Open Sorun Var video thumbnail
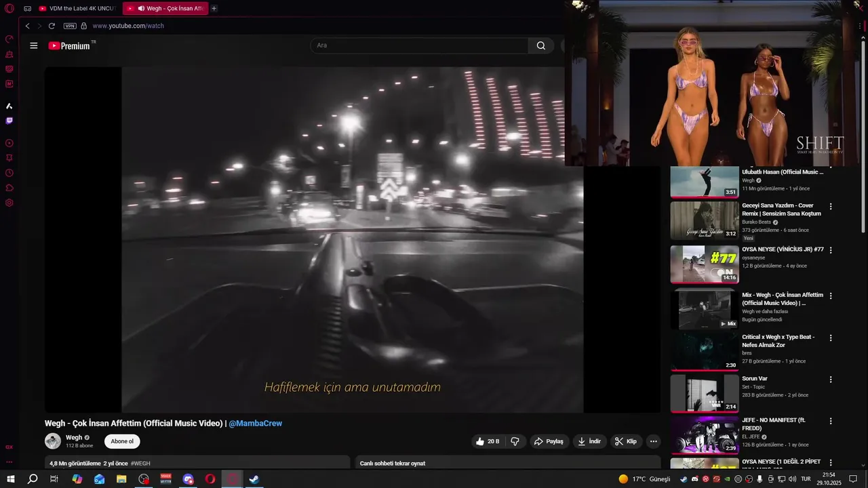 (705, 393)
